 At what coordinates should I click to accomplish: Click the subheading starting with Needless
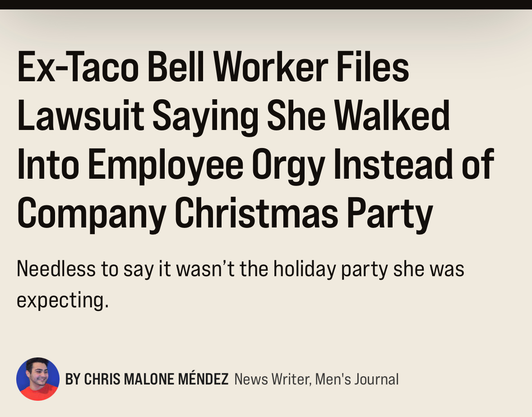click(240, 284)
